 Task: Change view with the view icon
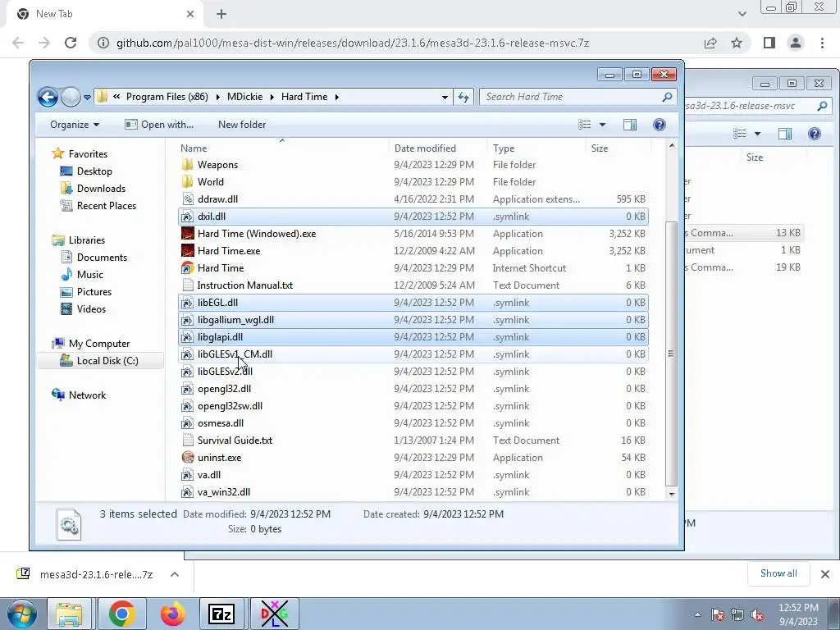tap(584, 125)
